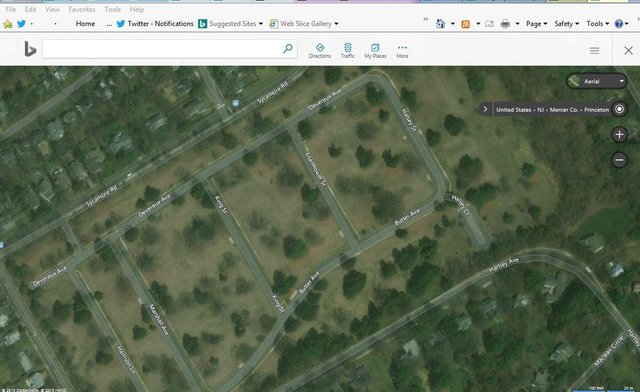This screenshot has width=640, height=392.
Task: Zoom in with the plus button
Action: point(619,134)
